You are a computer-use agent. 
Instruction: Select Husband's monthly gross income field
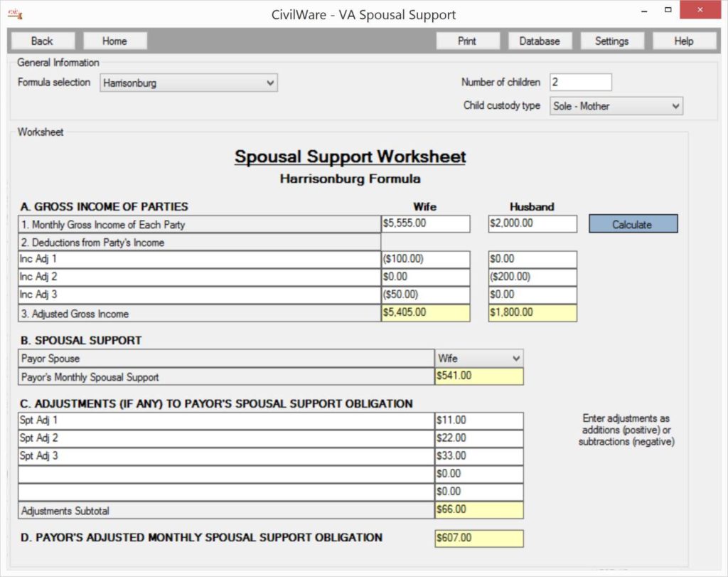[532, 223]
